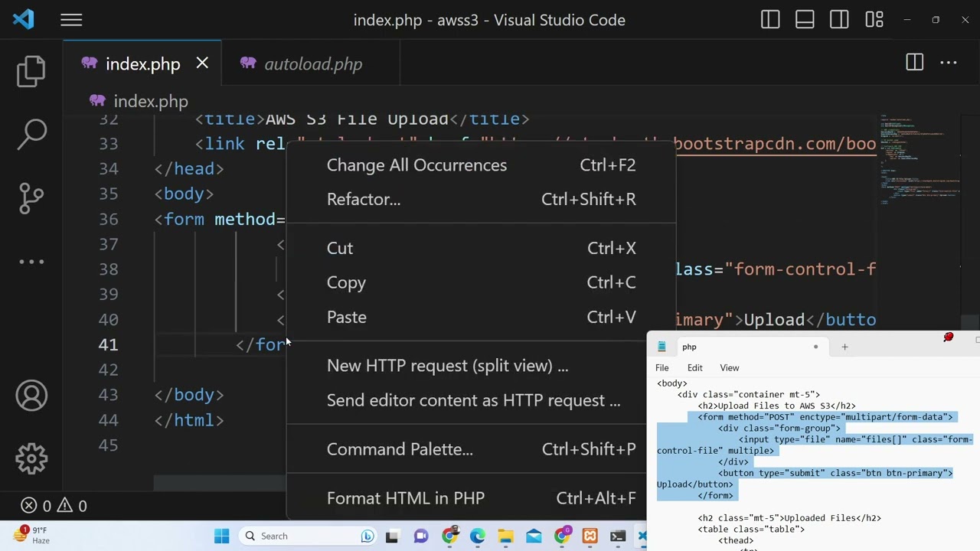Viewport: 980px width, 551px height.
Task: Click the Windows taskbar Search box
Action: click(x=299, y=536)
